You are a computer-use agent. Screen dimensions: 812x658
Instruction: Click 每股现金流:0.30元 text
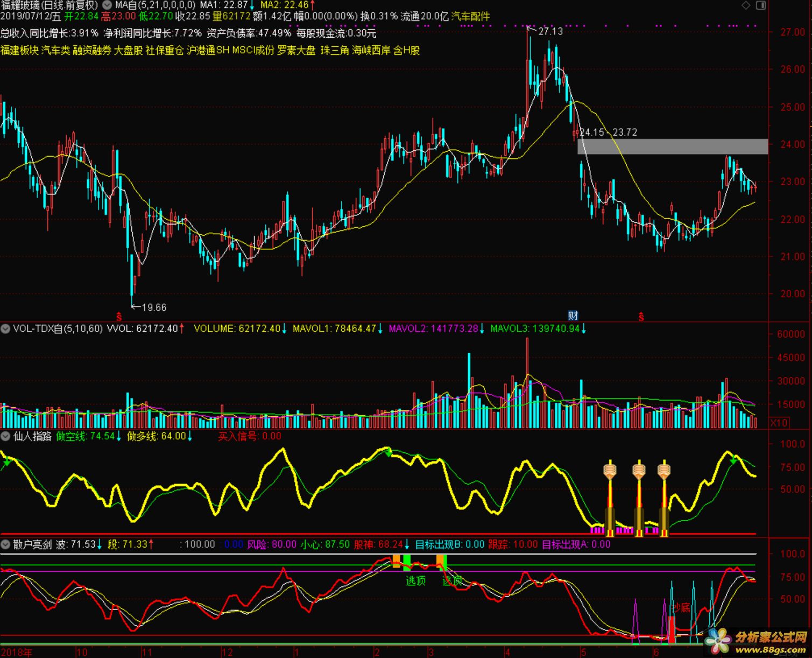click(336, 33)
